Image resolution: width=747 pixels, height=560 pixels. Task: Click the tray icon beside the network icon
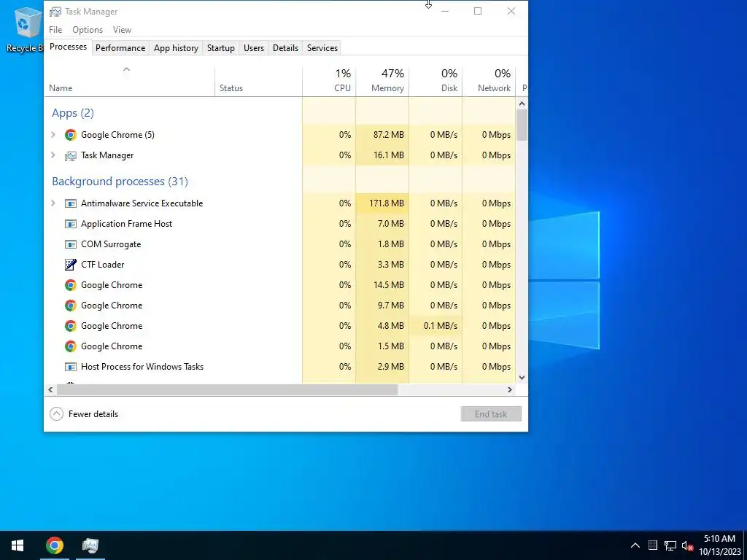[653, 545]
